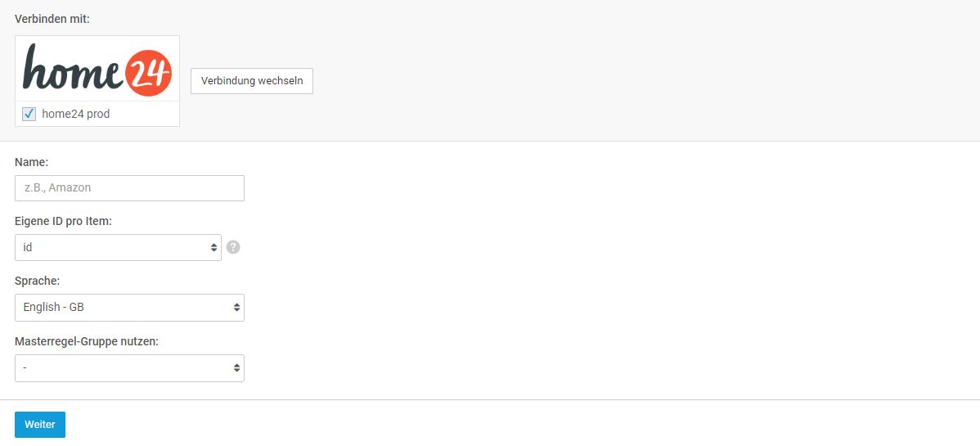
Task: Focus the Name field with Amazon placeholder
Action: tap(129, 188)
